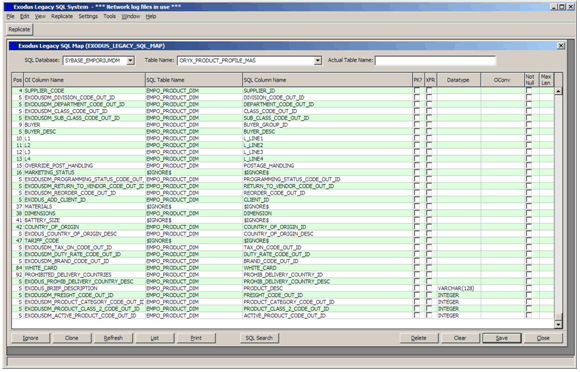Select the EXODUS_BRIEF_DESCRIPTION cell
Image resolution: width=580 pixels, height=372 pixels.
click(84, 288)
